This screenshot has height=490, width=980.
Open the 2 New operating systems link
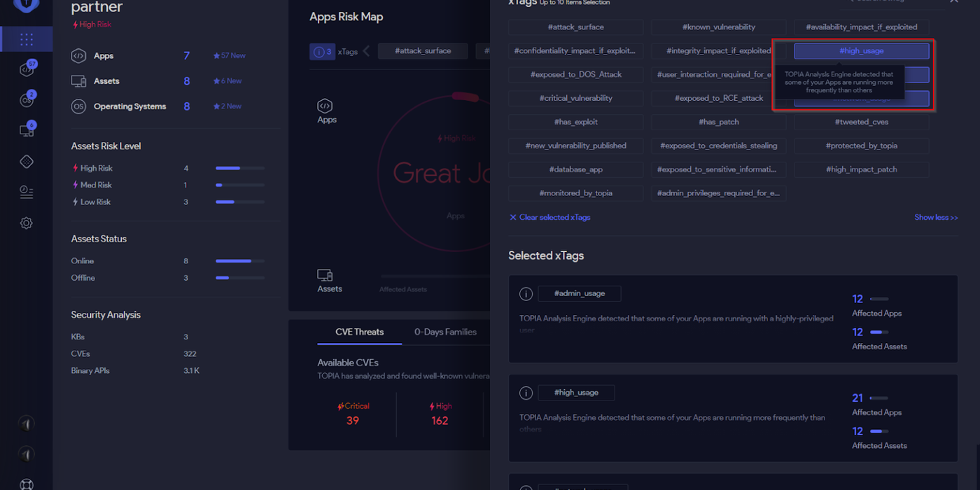click(227, 106)
